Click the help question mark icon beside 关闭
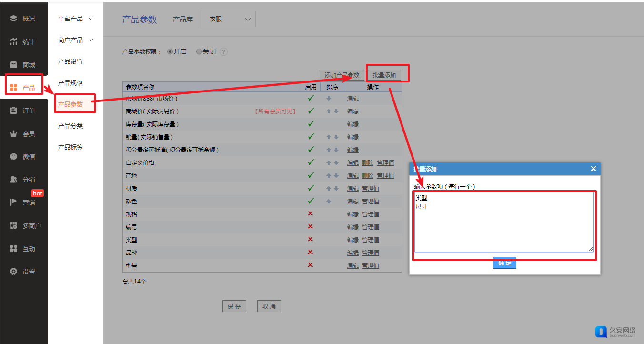 click(223, 52)
